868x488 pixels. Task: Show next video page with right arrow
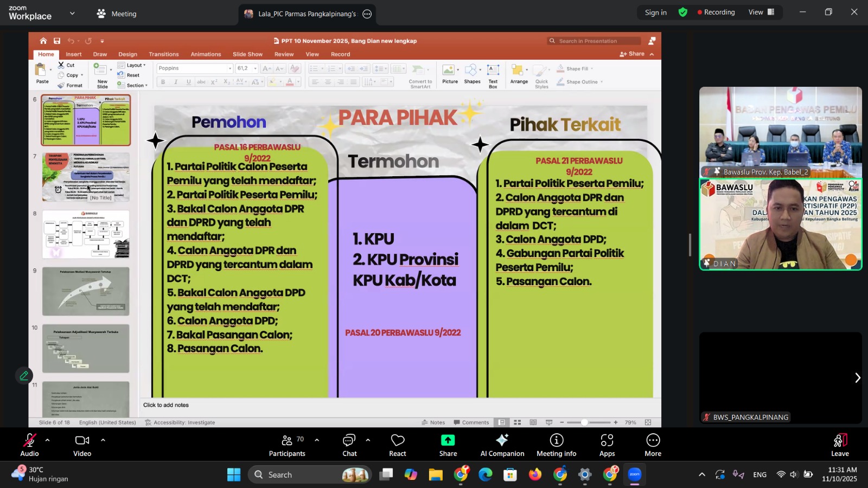point(857,378)
